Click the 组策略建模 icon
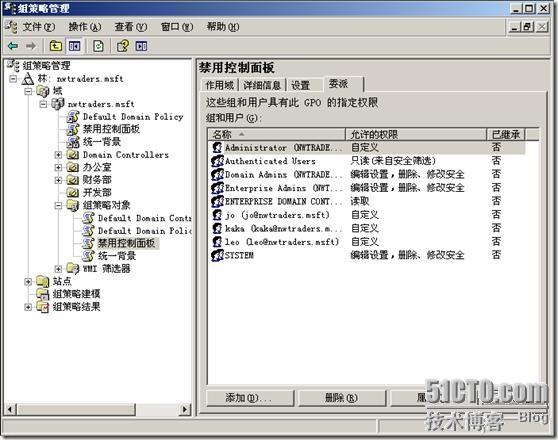Image resolution: width=558 pixels, height=440 pixels. [43, 294]
